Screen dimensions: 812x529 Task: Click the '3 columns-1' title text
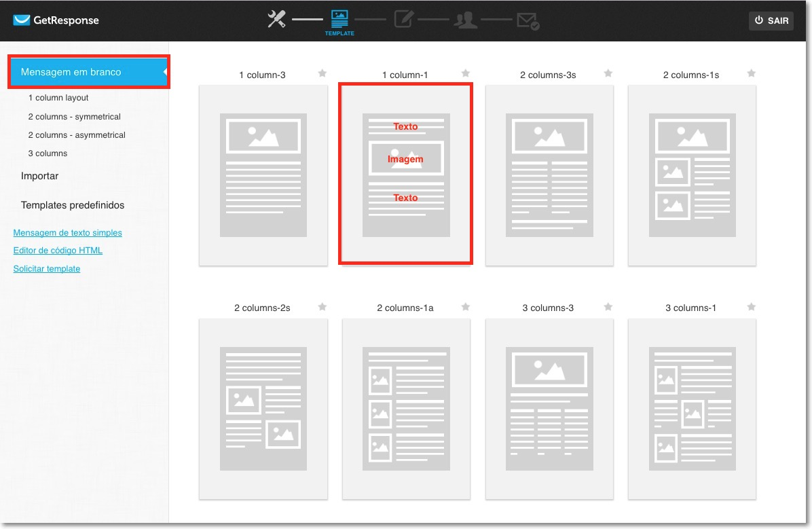click(x=691, y=308)
